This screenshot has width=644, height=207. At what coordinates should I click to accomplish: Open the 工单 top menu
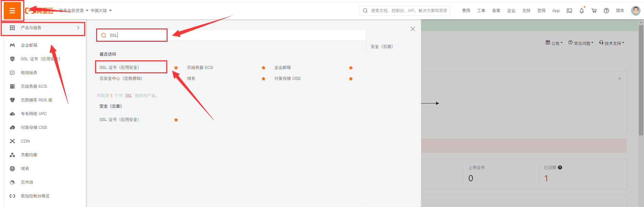tap(481, 11)
